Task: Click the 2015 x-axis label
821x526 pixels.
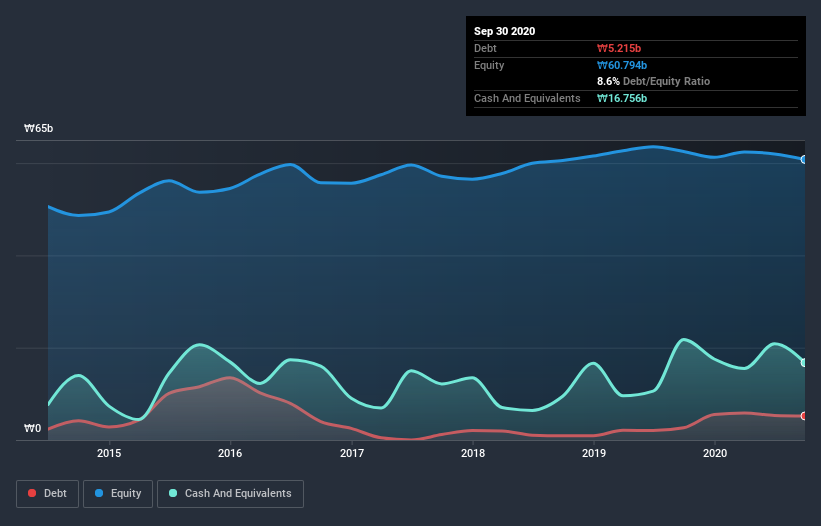Action: (109, 453)
